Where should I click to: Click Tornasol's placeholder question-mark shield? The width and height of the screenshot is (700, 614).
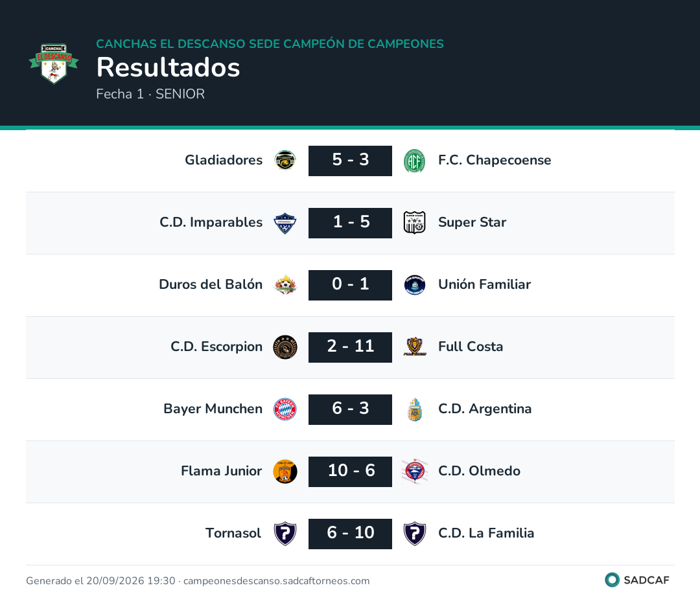pos(285,534)
